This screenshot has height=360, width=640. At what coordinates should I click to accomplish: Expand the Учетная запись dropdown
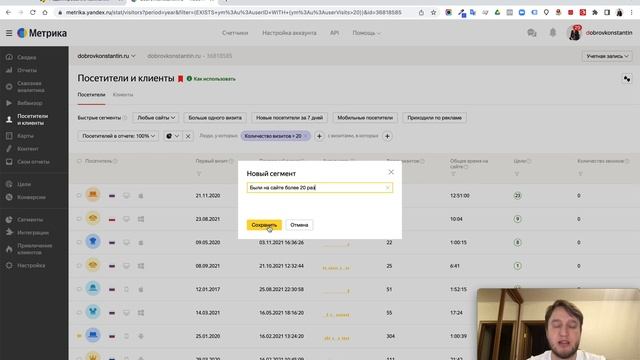click(x=607, y=56)
